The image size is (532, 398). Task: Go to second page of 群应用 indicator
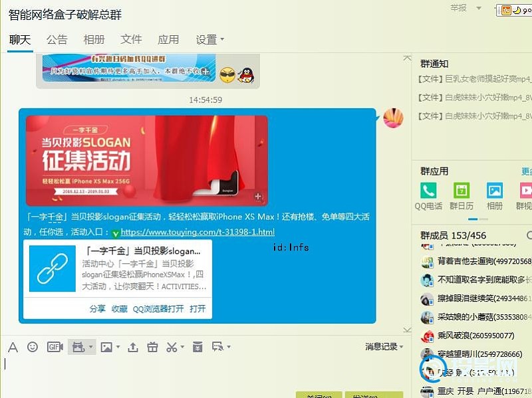pos(483,219)
